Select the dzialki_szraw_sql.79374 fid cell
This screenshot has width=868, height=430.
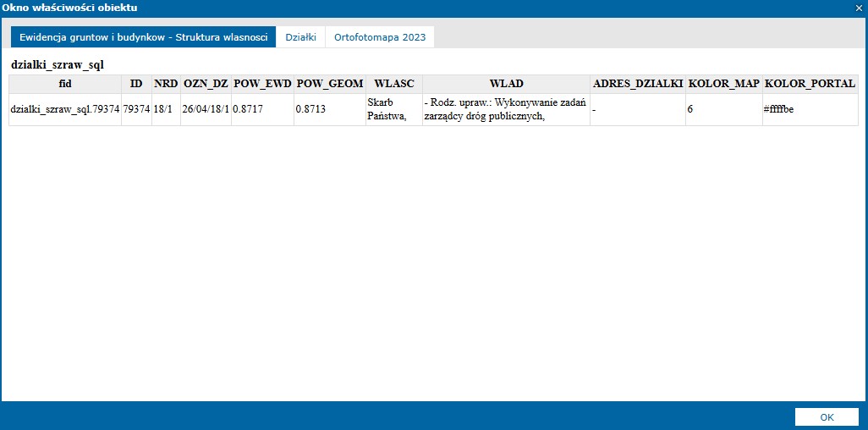pyautogui.click(x=65, y=109)
